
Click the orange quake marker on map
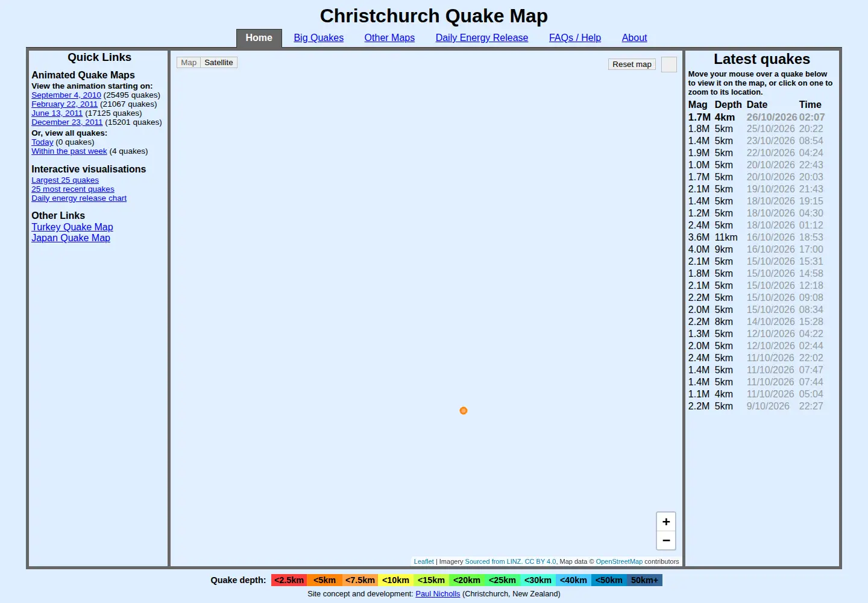pyautogui.click(x=464, y=411)
